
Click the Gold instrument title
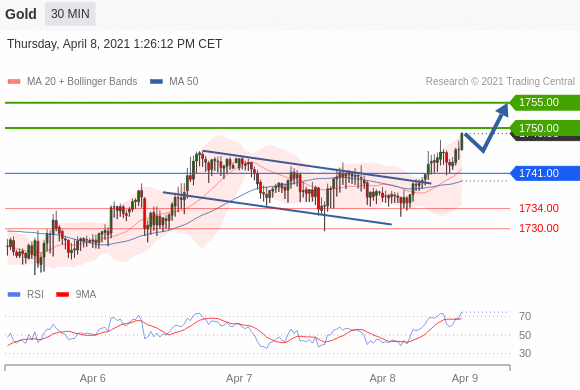(x=21, y=14)
